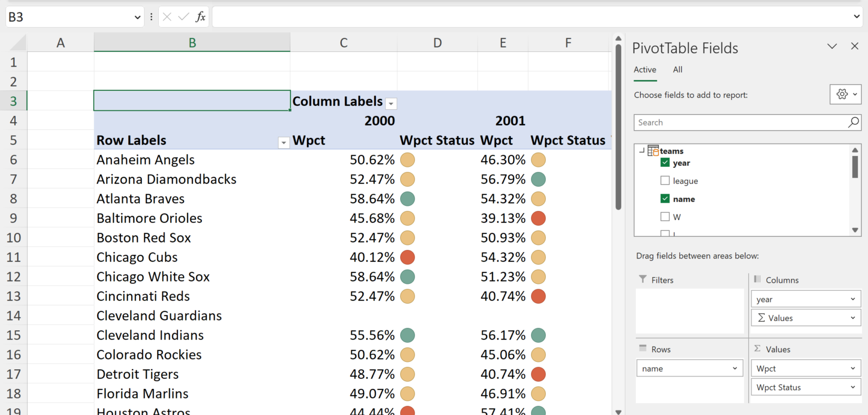The width and height of the screenshot is (868, 415).
Task: Uncheck the year field checkbox
Action: [x=664, y=162]
